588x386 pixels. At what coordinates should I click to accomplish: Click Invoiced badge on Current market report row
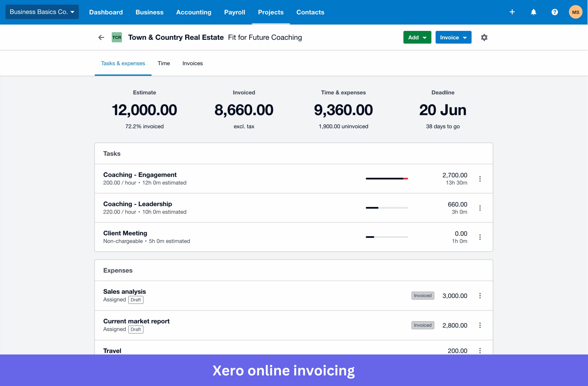pyautogui.click(x=422, y=325)
